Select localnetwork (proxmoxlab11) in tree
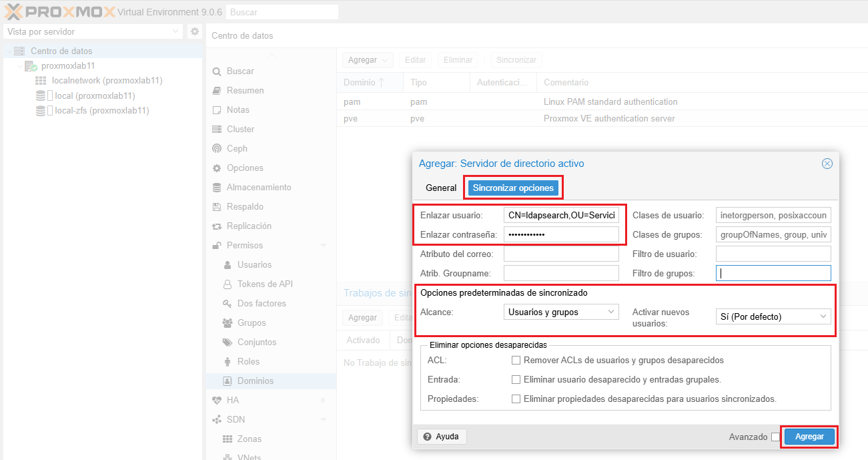The image size is (868, 460). pyautogui.click(x=107, y=80)
